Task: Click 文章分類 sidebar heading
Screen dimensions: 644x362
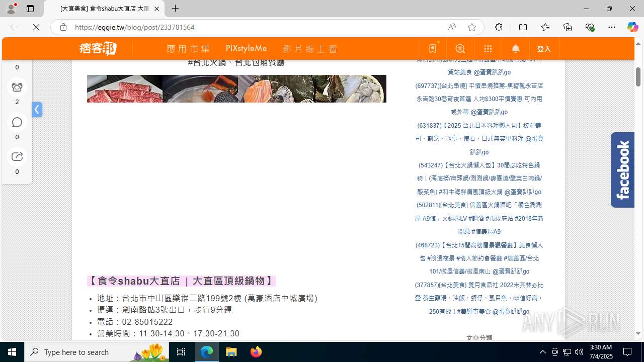Action: click(x=479, y=338)
